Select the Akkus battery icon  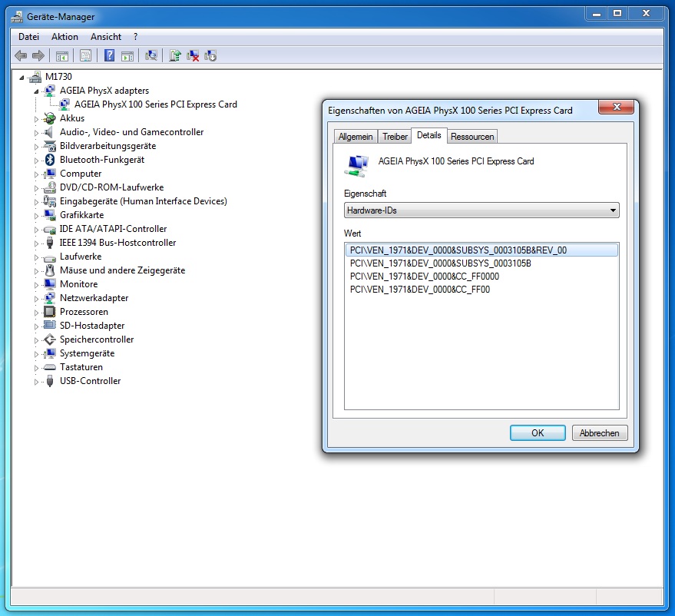tap(50, 118)
